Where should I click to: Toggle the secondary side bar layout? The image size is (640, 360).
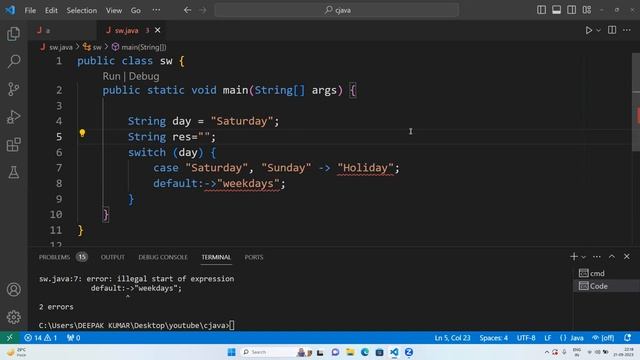coord(571,10)
